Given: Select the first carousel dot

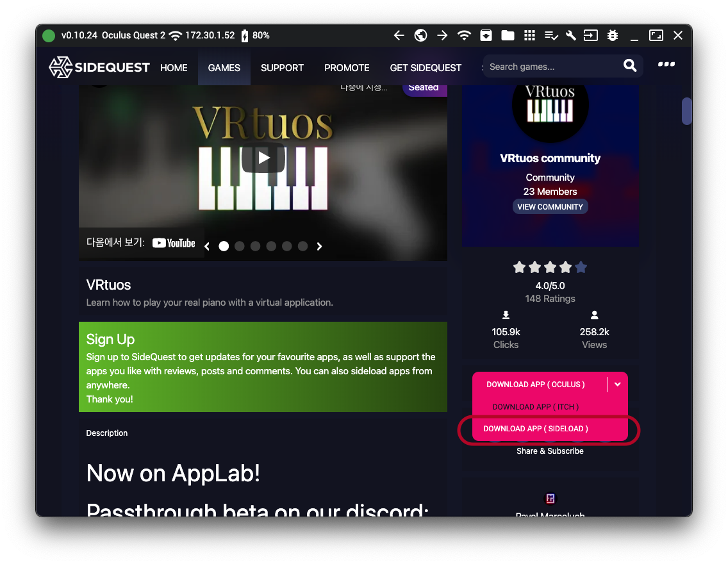Looking at the screenshot, I should 224,247.
